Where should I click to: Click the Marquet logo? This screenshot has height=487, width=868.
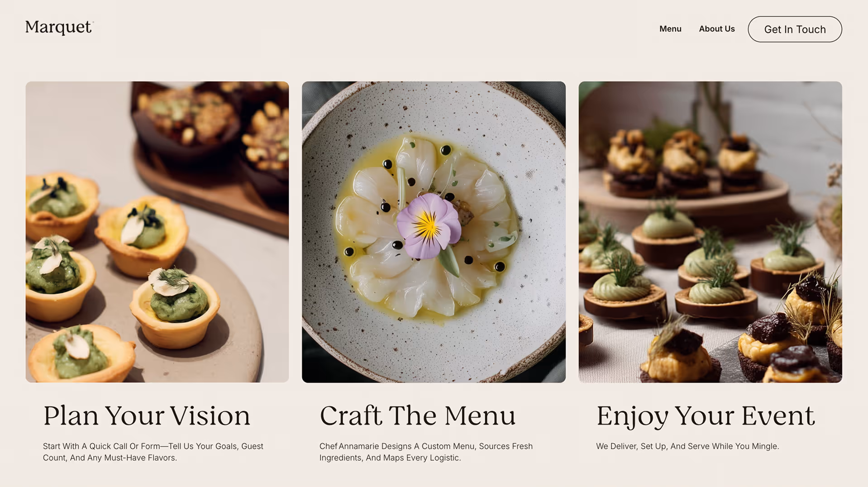[x=59, y=28]
